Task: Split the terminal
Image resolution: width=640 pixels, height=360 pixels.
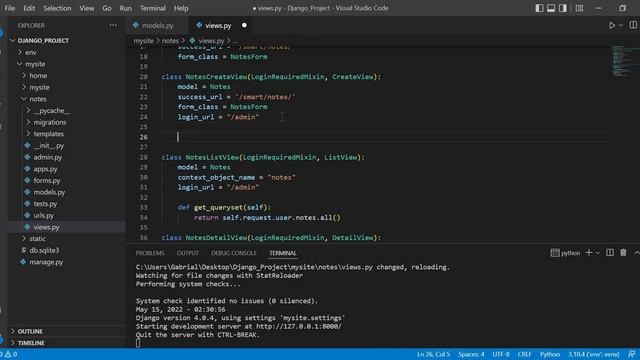Action: [x=610, y=253]
